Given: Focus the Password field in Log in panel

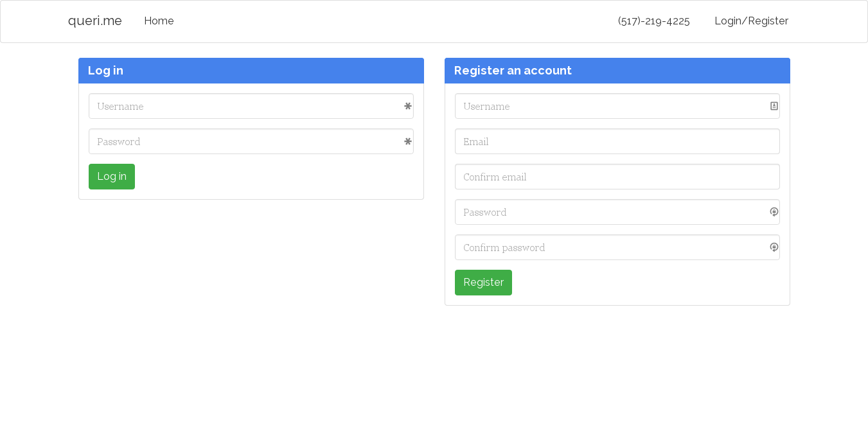Looking at the screenshot, I should [x=244, y=141].
